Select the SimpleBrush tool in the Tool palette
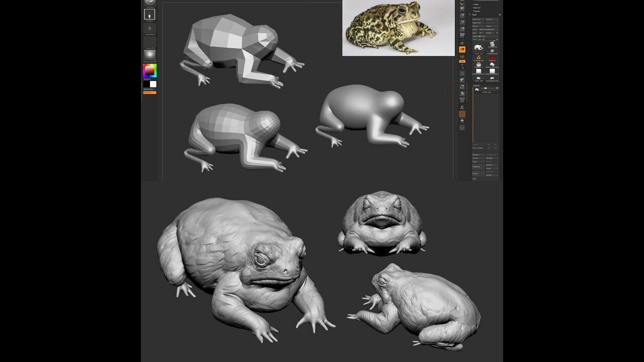Screen dimensions: 644x362 click(478, 57)
